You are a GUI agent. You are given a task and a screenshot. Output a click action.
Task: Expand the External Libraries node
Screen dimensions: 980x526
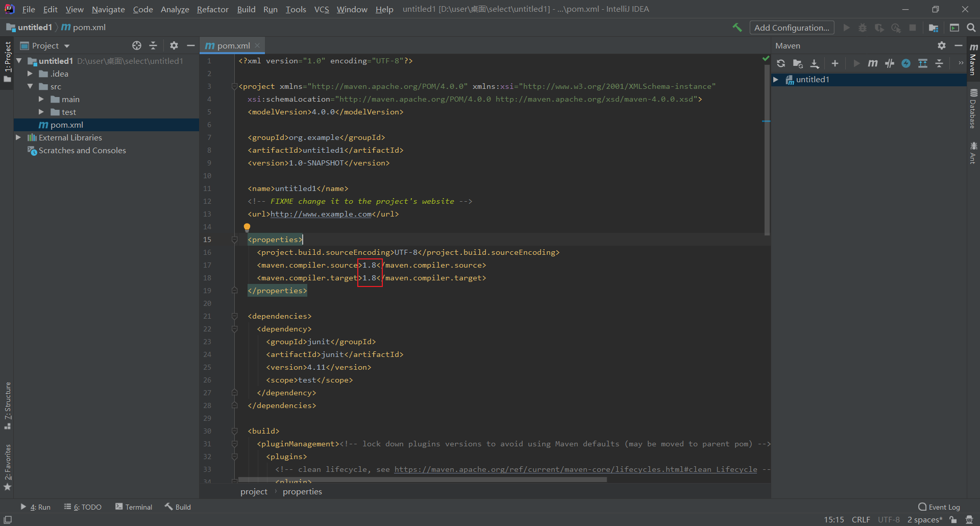[x=18, y=137]
